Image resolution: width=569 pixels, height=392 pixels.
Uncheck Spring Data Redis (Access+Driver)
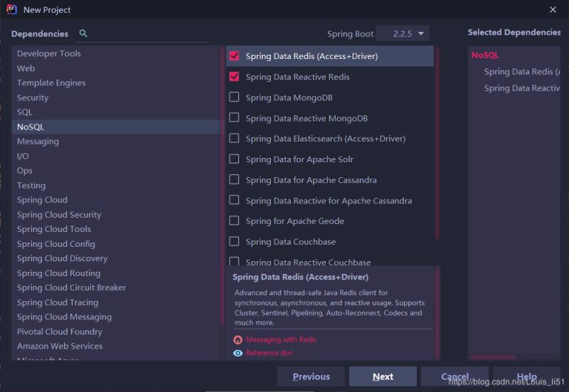pyautogui.click(x=234, y=55)
